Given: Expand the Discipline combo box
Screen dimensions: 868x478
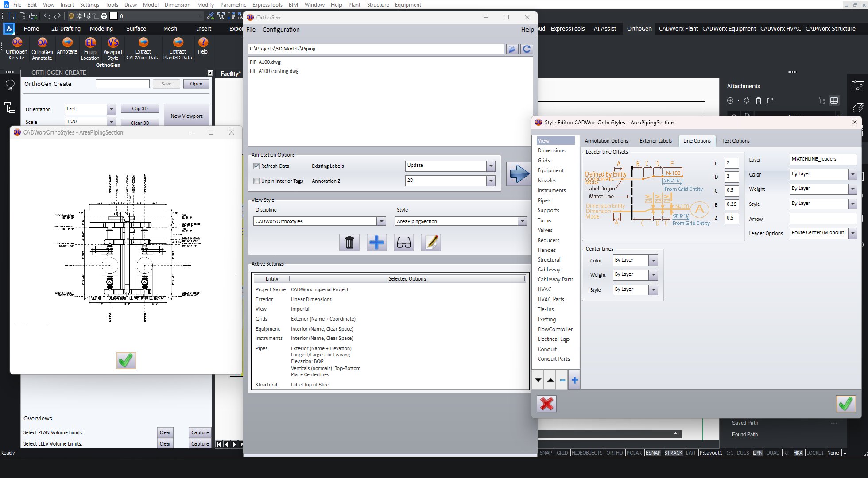Looking at the screenshot, I should click(x=381, y=221).
